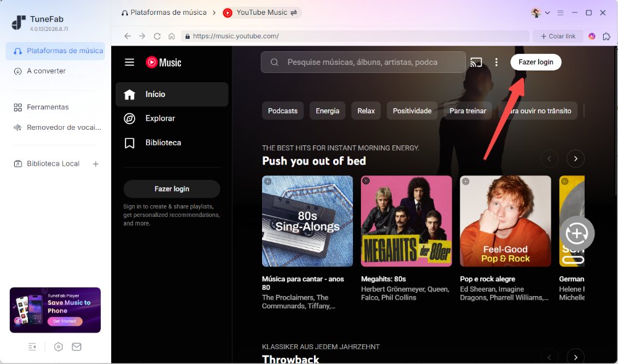Open Pop e rock alegre title link
Screen dimensions: 618x364
click(x=488, y=279)
